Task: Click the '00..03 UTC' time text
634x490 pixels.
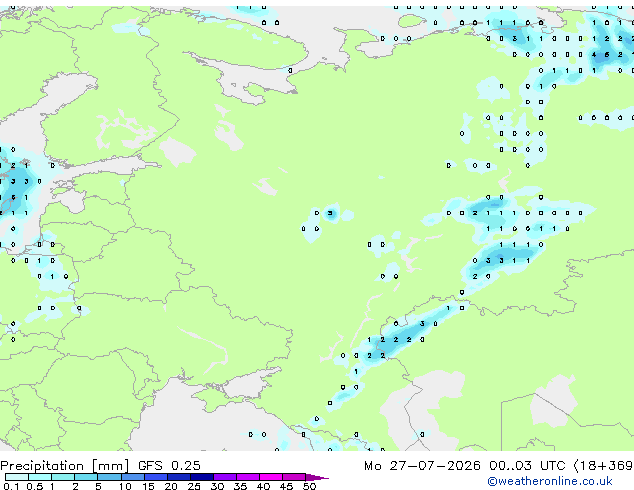Action: [x=527, y=466]
